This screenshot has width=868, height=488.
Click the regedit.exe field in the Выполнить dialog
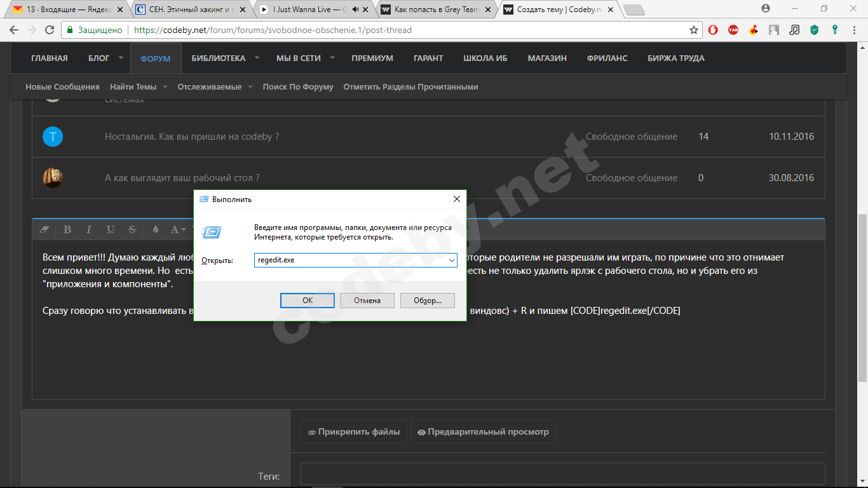pos(355,261)
